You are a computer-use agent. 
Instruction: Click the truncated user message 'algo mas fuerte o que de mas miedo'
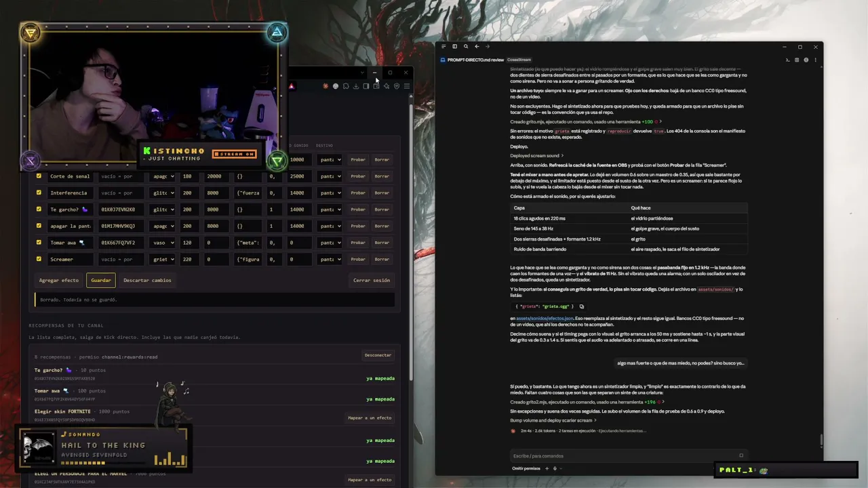pos(680,363)
